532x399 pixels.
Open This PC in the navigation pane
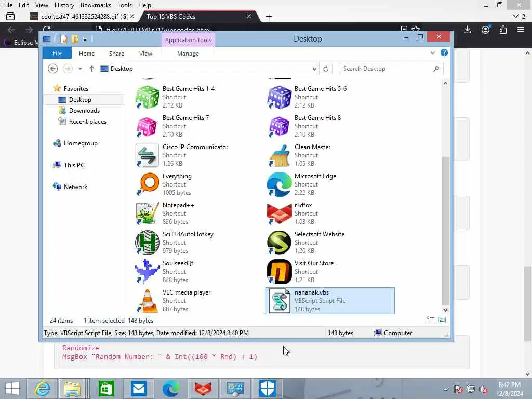pyautogui.click(x=74, y=165)
